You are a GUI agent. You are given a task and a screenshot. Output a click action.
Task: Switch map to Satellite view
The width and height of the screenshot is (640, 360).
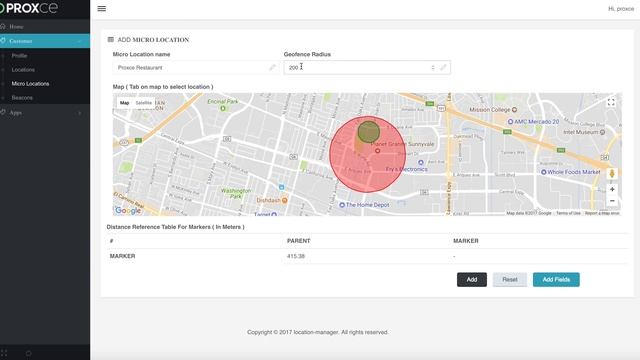click(x=144, y=103)
